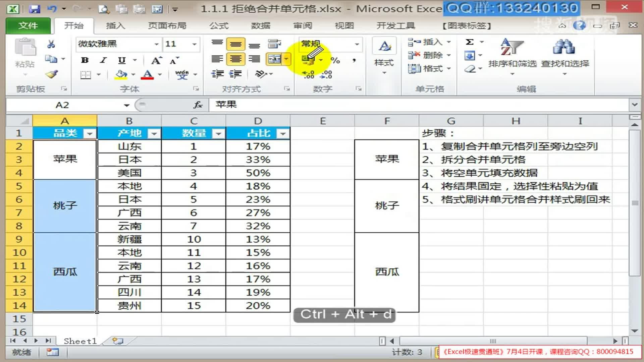Viewport: 644px width, 362px height.
Task: Click the Cut scissors icon
Action: 51,44
